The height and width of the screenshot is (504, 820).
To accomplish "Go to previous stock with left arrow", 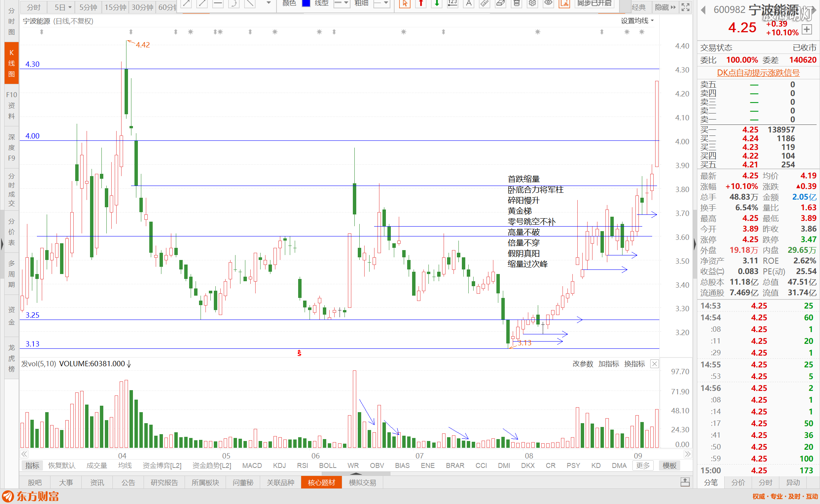I will click(x=703, y=10).
